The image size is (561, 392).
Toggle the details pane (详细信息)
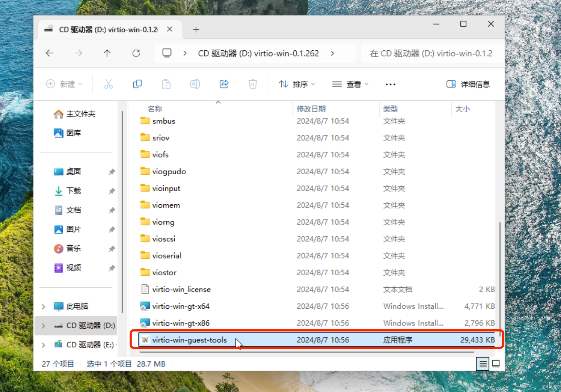pos(468,84)
